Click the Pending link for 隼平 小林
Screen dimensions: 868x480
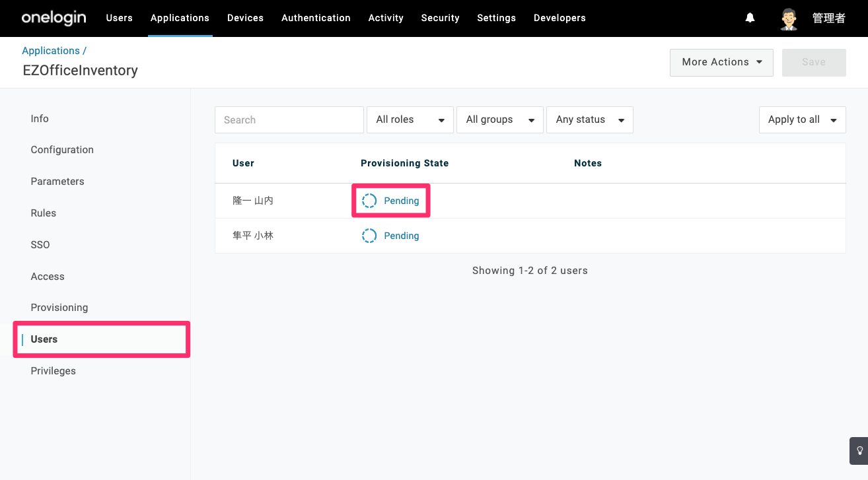(402, 236)
